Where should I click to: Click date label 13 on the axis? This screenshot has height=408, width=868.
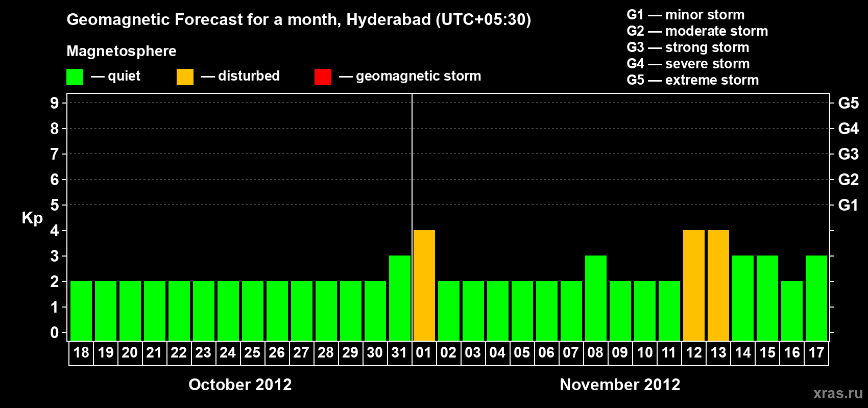tap(718, 353)
